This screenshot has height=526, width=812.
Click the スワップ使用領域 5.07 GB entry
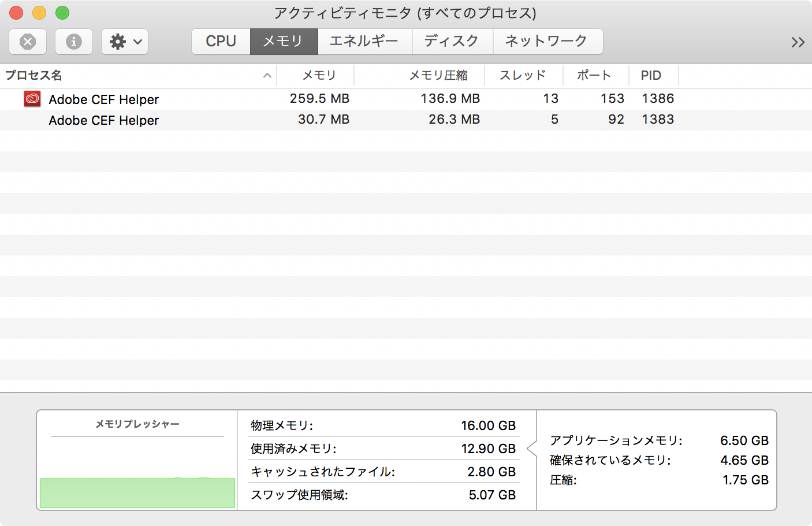pyautogui.click(x=383, y=495)
